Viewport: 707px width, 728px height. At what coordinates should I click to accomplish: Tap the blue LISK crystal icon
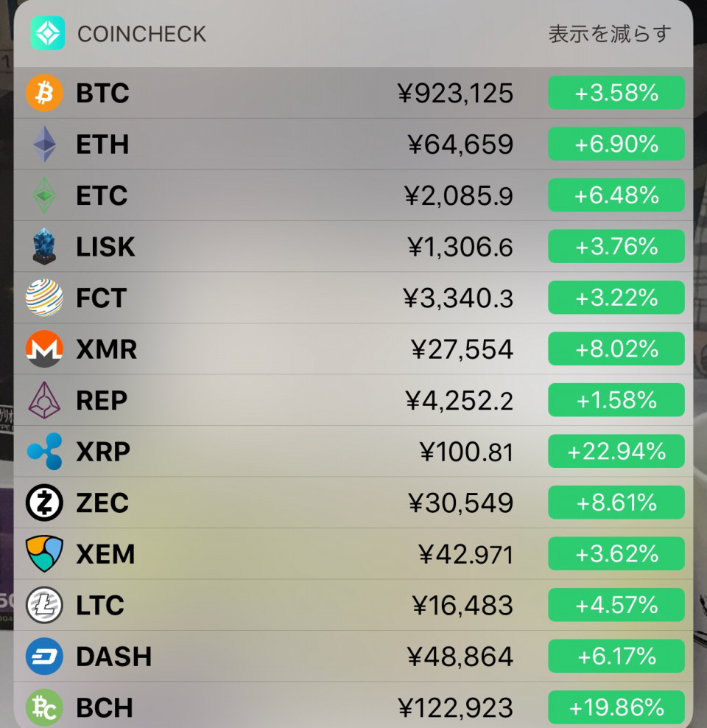(44, 246)
